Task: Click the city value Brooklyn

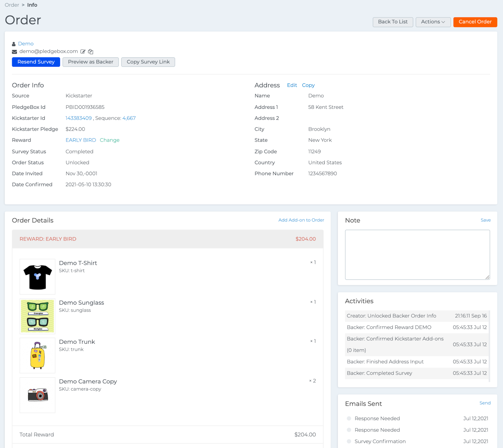Action: pyautogui.click(x=319, y=129)
